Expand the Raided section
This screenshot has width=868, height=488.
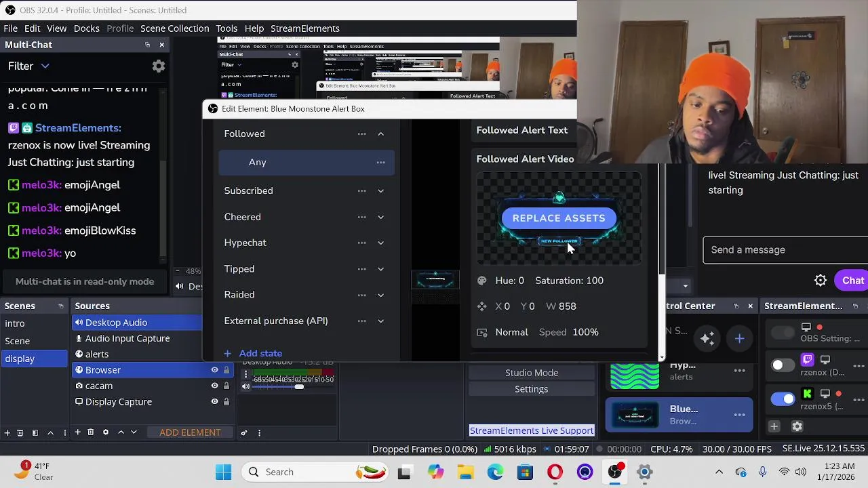(380, 295)
